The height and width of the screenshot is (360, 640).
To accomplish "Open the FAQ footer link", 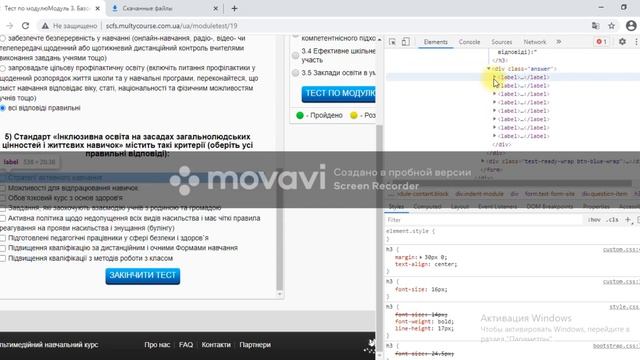I will (x=186, y=345).
